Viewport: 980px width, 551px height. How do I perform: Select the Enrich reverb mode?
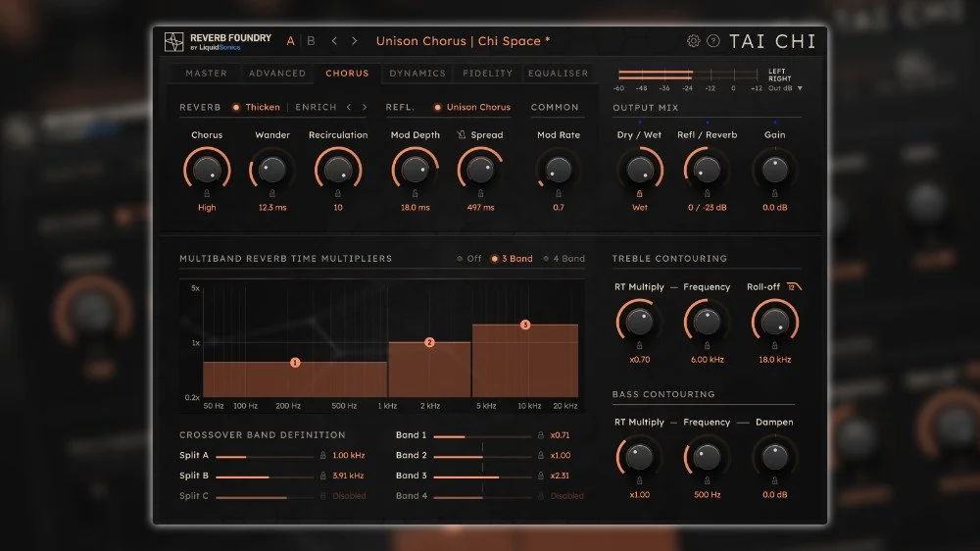point(316,107)
